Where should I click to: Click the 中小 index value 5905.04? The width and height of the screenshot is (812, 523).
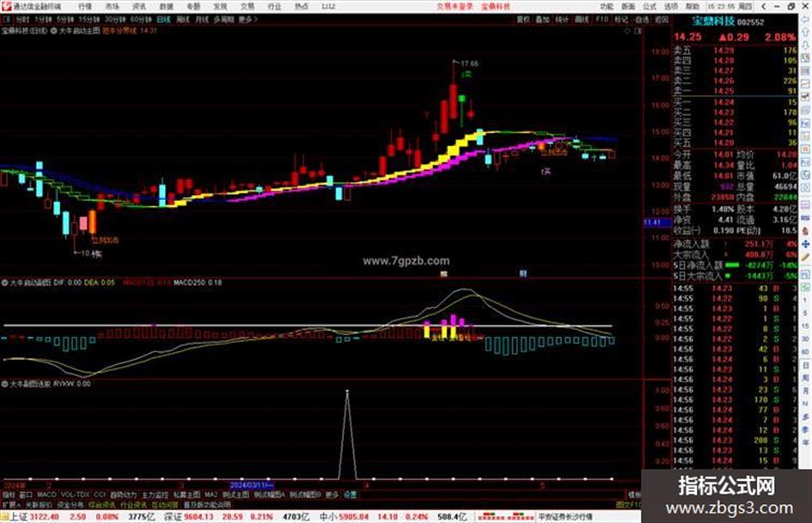pos(355,517)
